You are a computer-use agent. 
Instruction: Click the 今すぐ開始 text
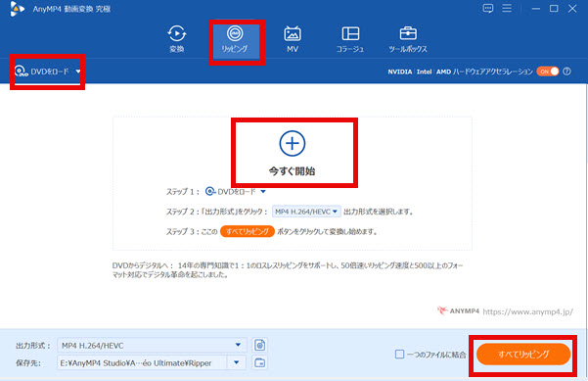[x=293, y=171]
